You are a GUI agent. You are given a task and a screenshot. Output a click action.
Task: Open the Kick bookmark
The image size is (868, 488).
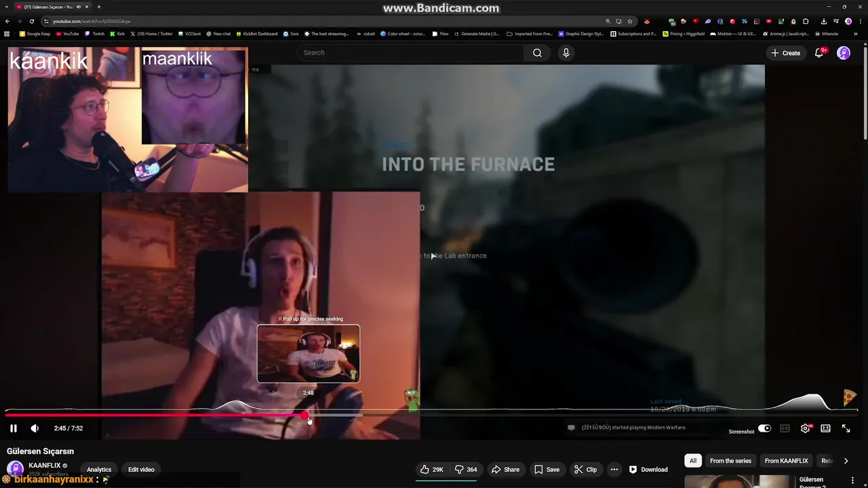pos(117,33)
